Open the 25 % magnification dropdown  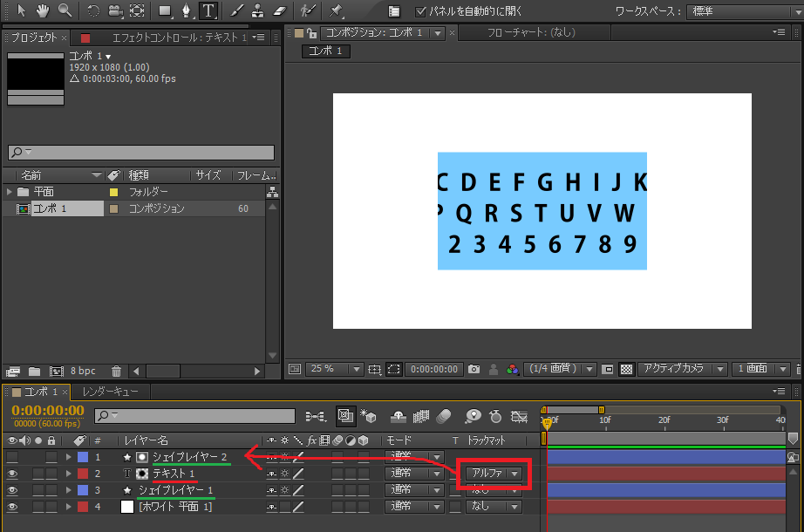334,369
